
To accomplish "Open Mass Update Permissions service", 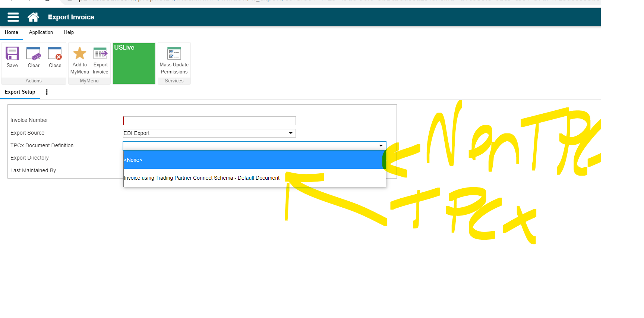I will [x=174, y=54].
